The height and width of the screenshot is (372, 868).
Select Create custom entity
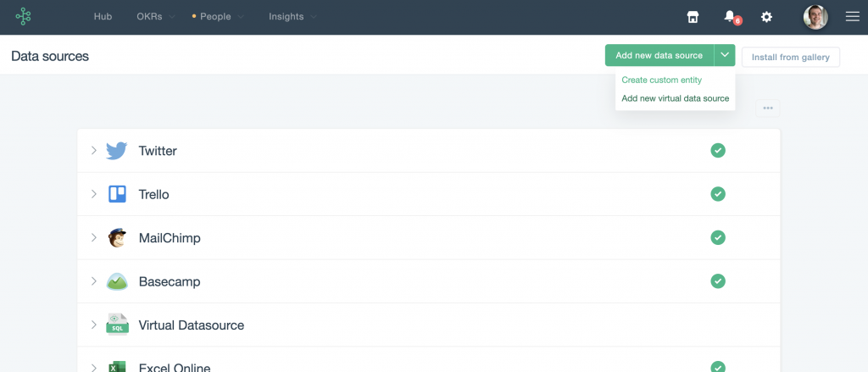pyautogui.click(x=661, y=80)
